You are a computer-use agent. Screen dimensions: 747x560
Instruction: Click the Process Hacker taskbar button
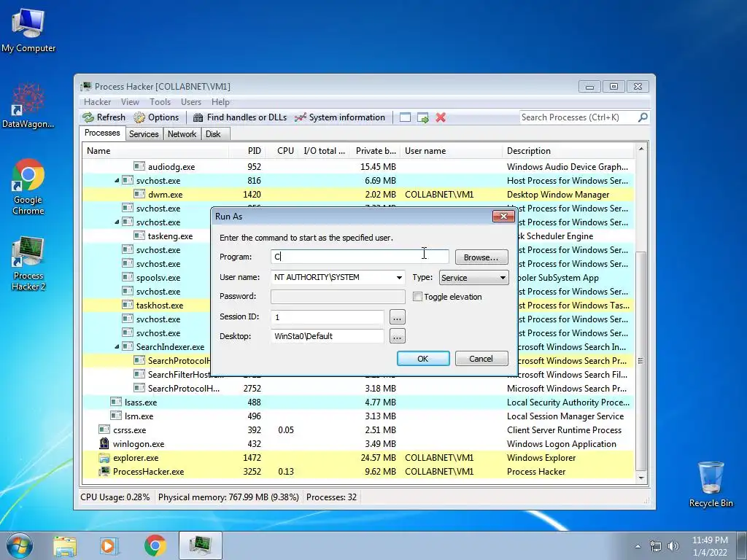pos(201,545)
